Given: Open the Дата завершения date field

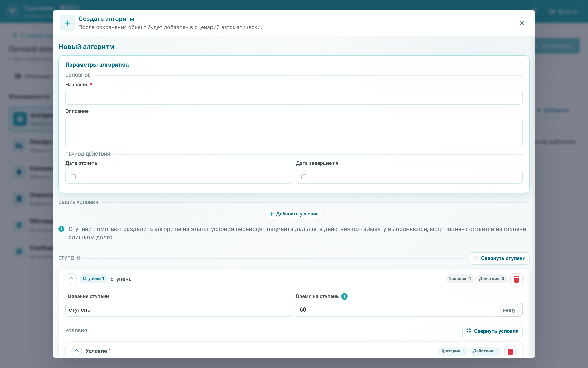Looking at the screenshot, I should pos(409,177).
